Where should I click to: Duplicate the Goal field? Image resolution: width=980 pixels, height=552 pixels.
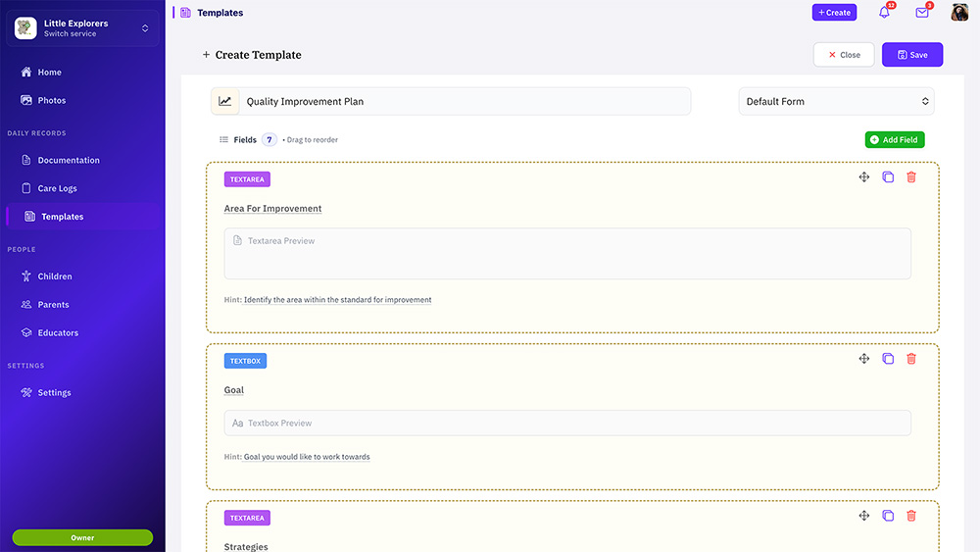888,358
